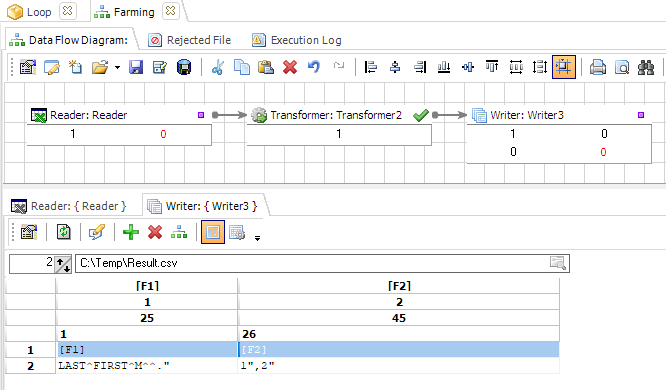
Task: Select the Transformer2 node in diagram
Action: point(339,126)
